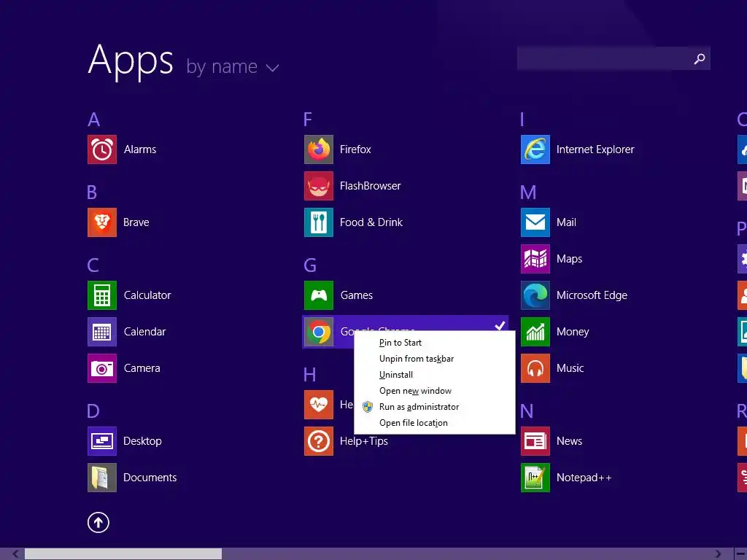This screenshot has width=747, height=560.
Task: Open the Food & Drink icon
Action: 319,222
